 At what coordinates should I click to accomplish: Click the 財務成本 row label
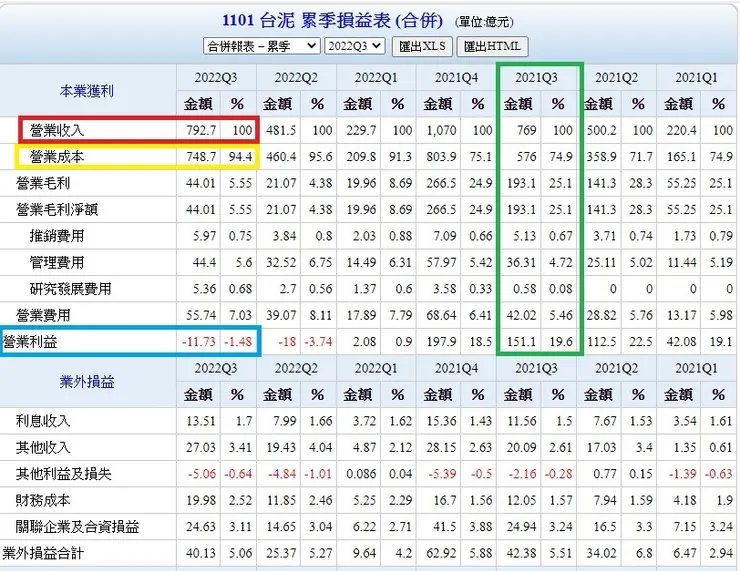43,500
